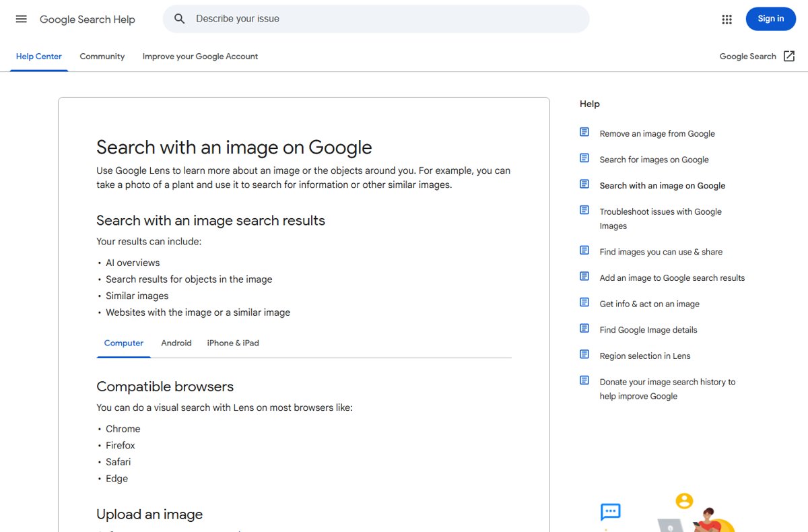Click the article icon beside Troubleshoot issues with Google Images
Image resolution: width=808 pixels, height=532 pixels.
[x=584, y=210]
